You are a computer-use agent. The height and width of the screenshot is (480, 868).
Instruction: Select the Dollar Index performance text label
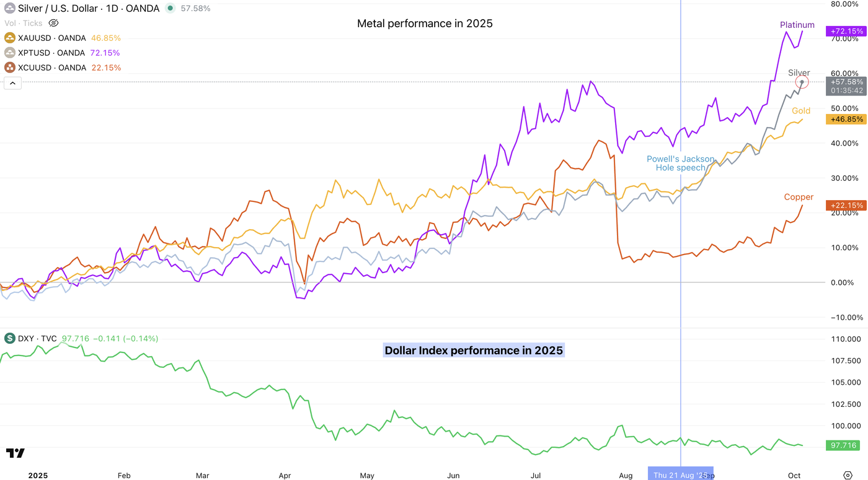pos(474,351)
